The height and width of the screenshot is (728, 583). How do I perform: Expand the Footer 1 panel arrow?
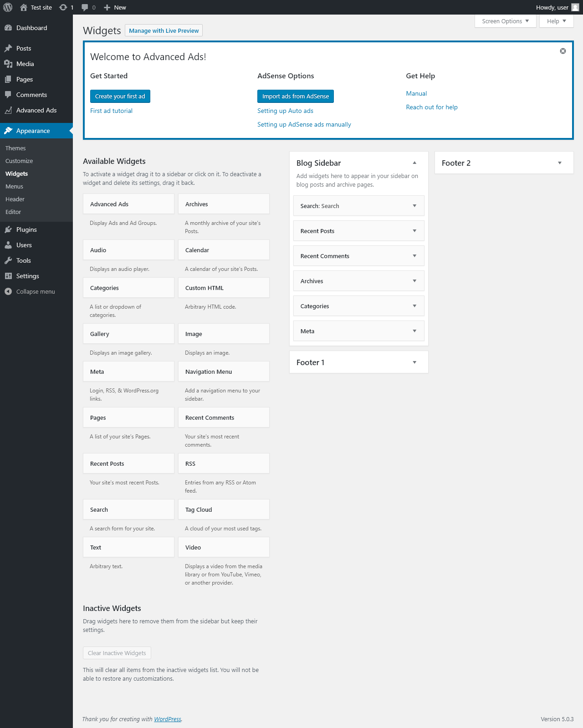pos(414,362)
